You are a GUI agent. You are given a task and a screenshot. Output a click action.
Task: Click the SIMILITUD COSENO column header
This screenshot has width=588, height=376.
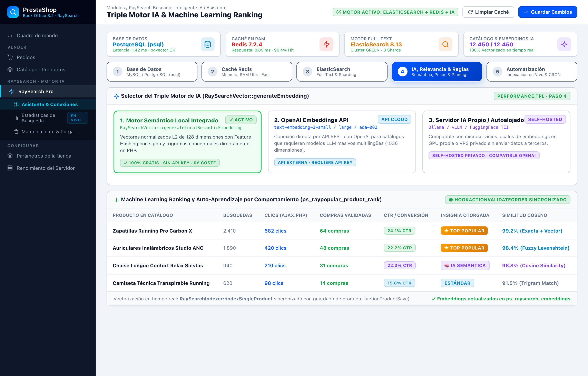(x=525, y=215)
